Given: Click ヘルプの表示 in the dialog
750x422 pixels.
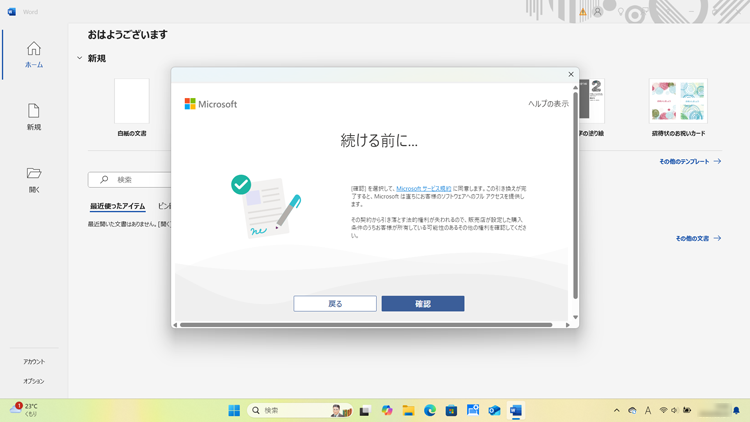Looking at the screenshot, I should (x=548, y=104).
